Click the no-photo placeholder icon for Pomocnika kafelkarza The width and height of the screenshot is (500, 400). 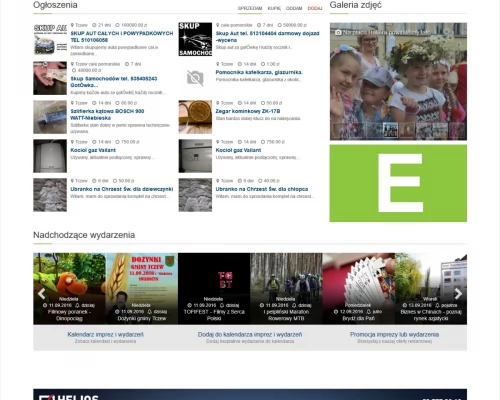[195, 78]
